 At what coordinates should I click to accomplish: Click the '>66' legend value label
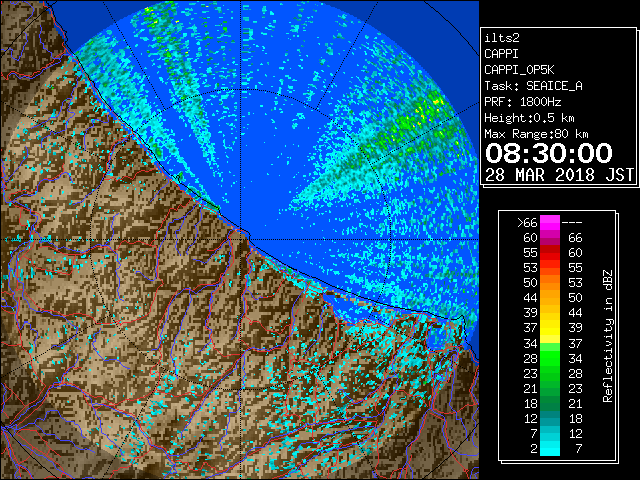click(x=527, y=223)
